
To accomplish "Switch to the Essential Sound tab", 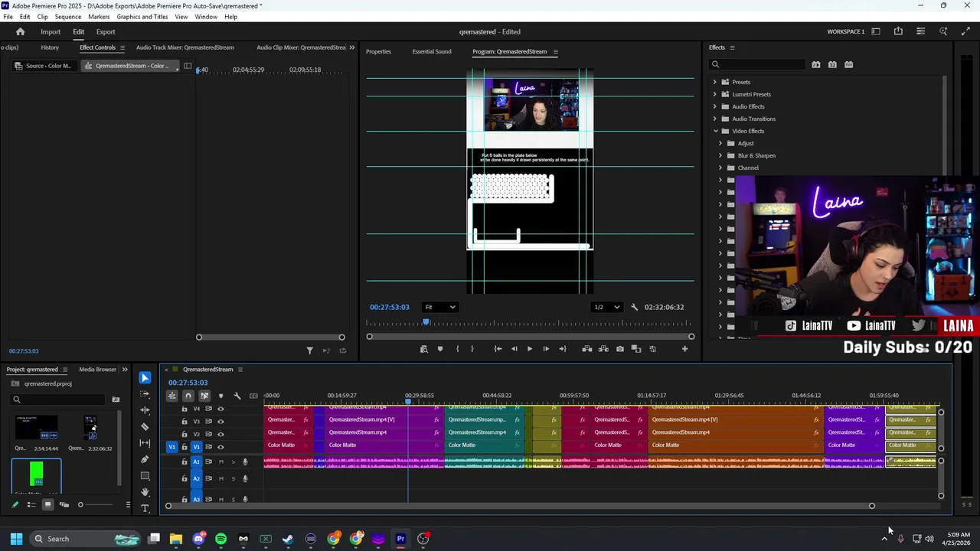I will (432, 51).
